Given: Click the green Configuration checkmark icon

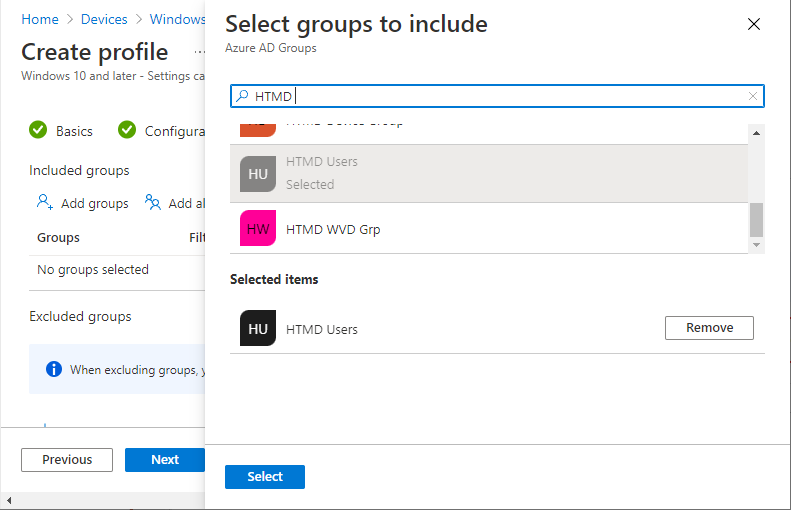Looking at the screenshot, I should click(x=127, y=130).
